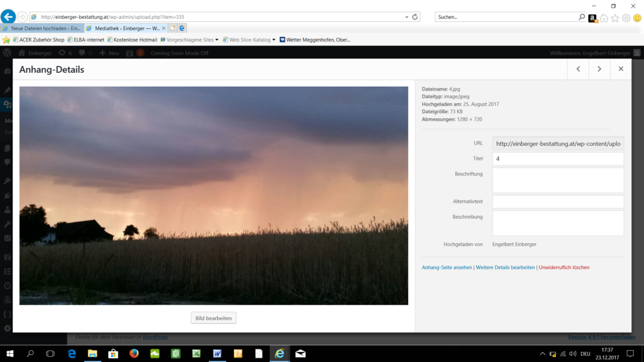644x362 pixels.
Task: Click the Beschreibung text area
Action: click(558, 223)
